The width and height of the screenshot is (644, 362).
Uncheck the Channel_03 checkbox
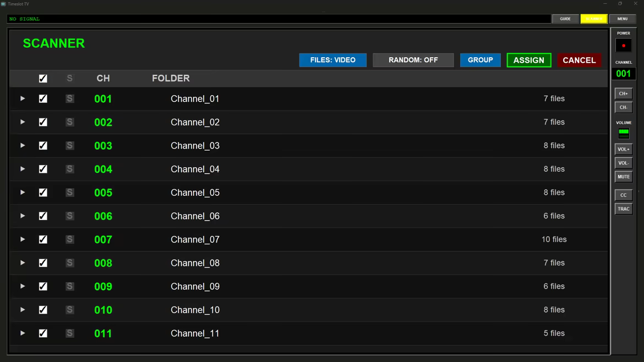43,145
